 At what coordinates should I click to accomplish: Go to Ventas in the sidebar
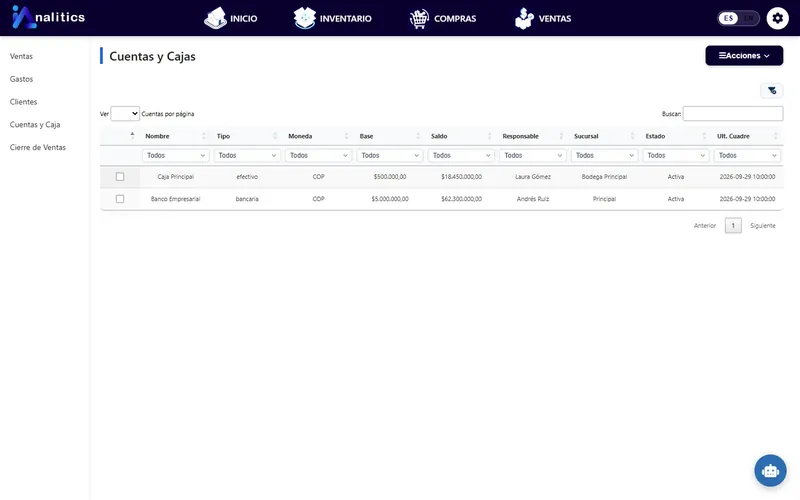tap(21, 56)
